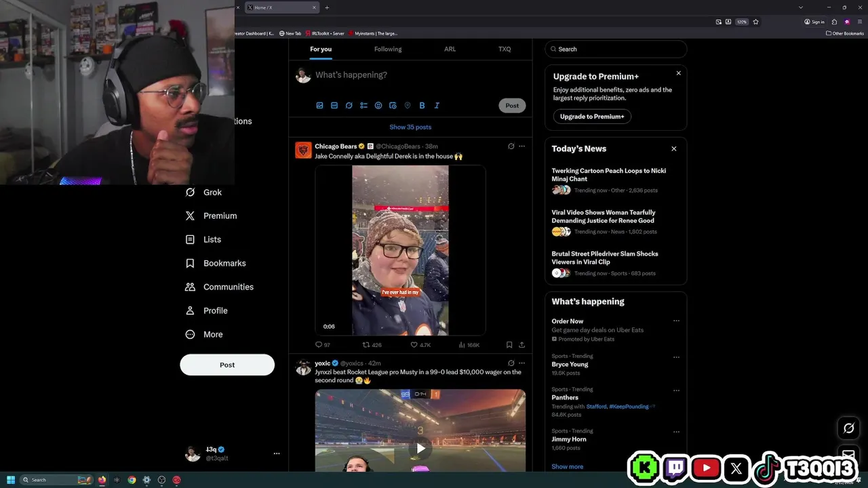Switch to the Following tab
Viewport: 868px width, 488px height.
[x=388, y=49]
